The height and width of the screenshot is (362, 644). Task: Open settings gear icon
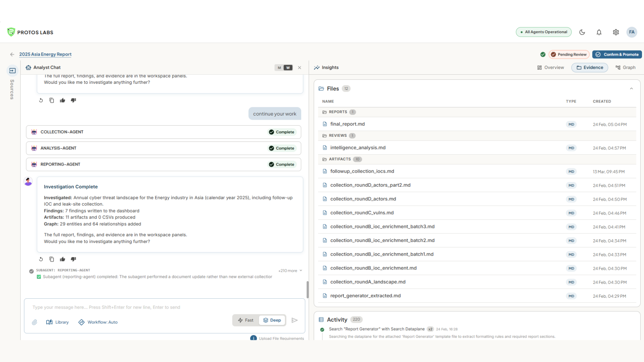point(616,32)
